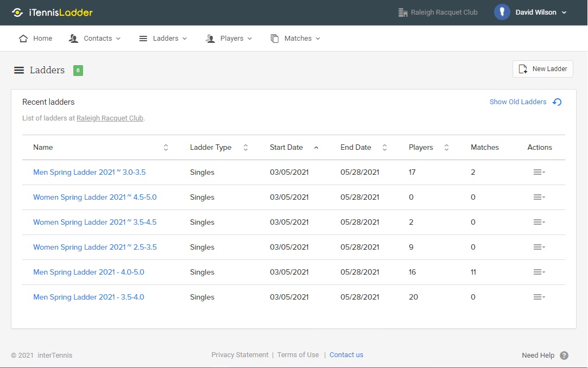Viewport: 588px width, 368px height.
Task: Click the Need Help question mark icon
Action: pos(564,356)
